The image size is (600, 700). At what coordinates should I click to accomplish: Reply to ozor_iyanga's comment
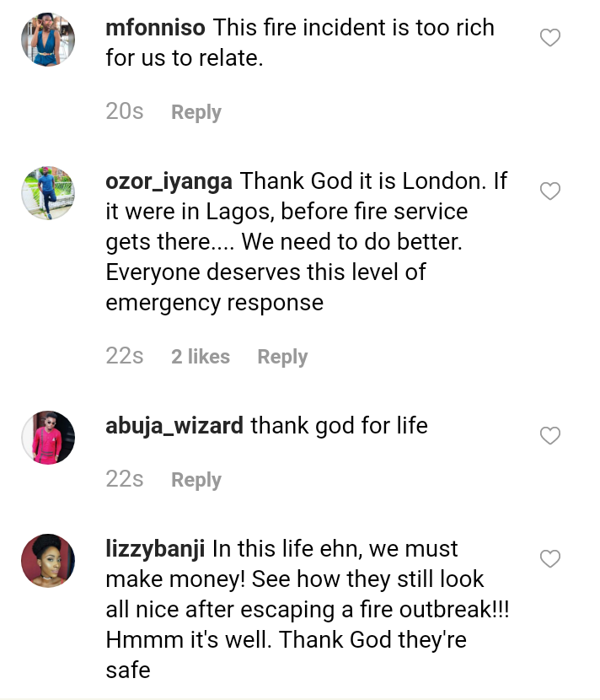tap(282, 357)
